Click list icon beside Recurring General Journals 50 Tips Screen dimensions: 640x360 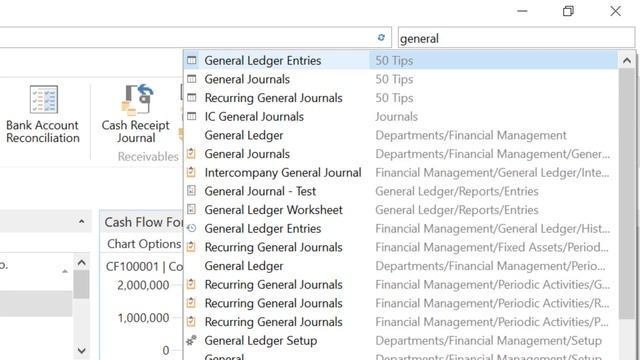click(x=191, y=98)
